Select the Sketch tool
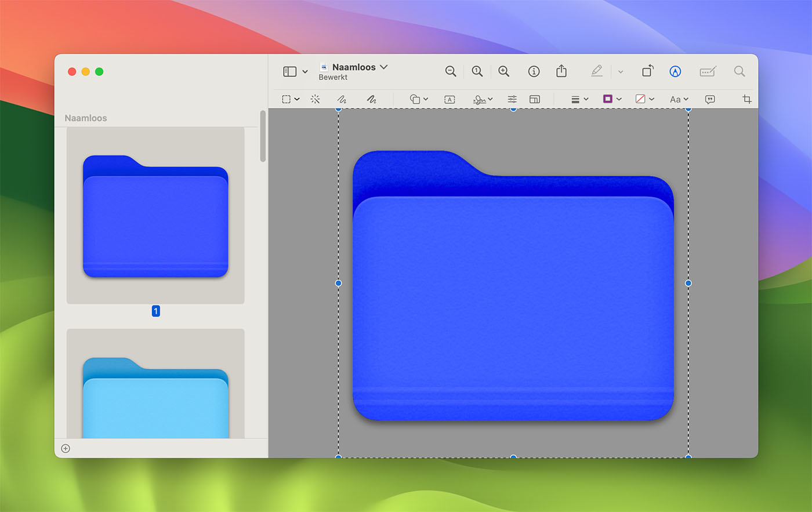 (x=342, y=99)
